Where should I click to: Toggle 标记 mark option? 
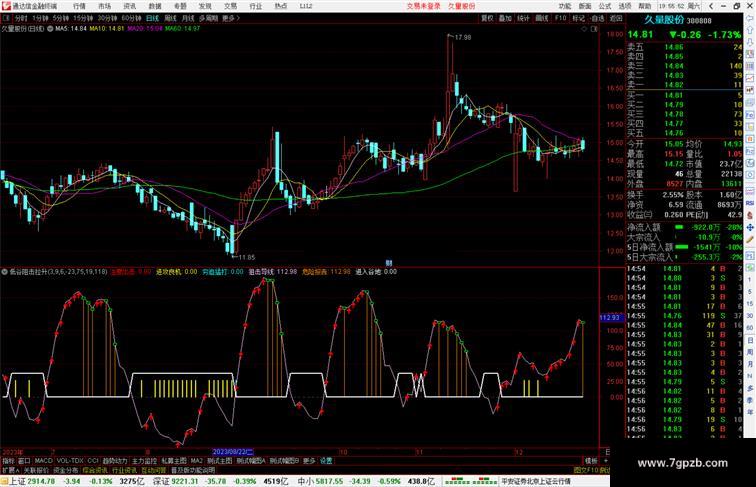[579, 18]
